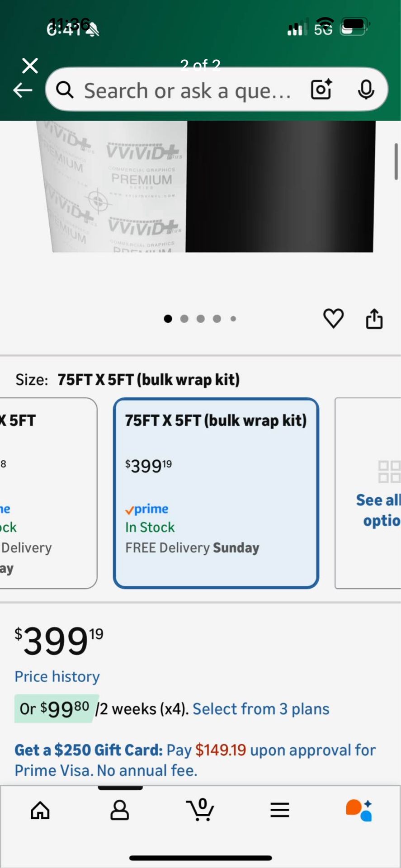Tap the microphone voice search icon
401x868 pixels.
[x=366, y=90]
